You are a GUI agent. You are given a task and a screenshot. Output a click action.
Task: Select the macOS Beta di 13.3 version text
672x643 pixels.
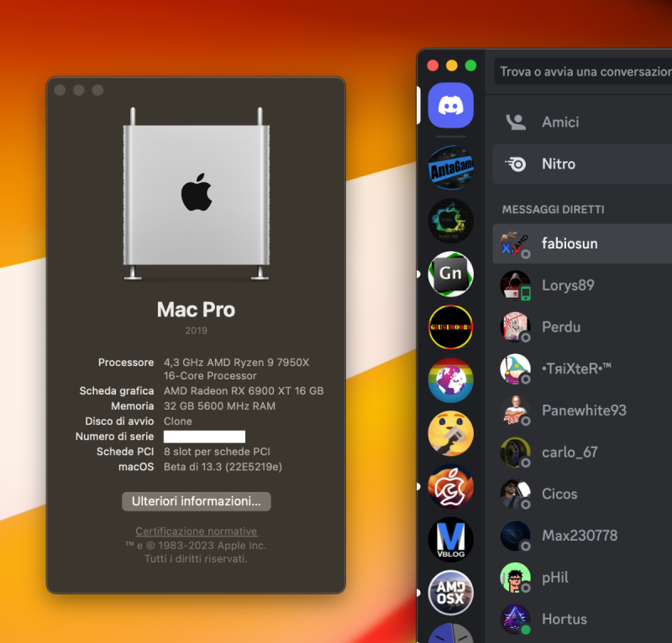[223, 467]
